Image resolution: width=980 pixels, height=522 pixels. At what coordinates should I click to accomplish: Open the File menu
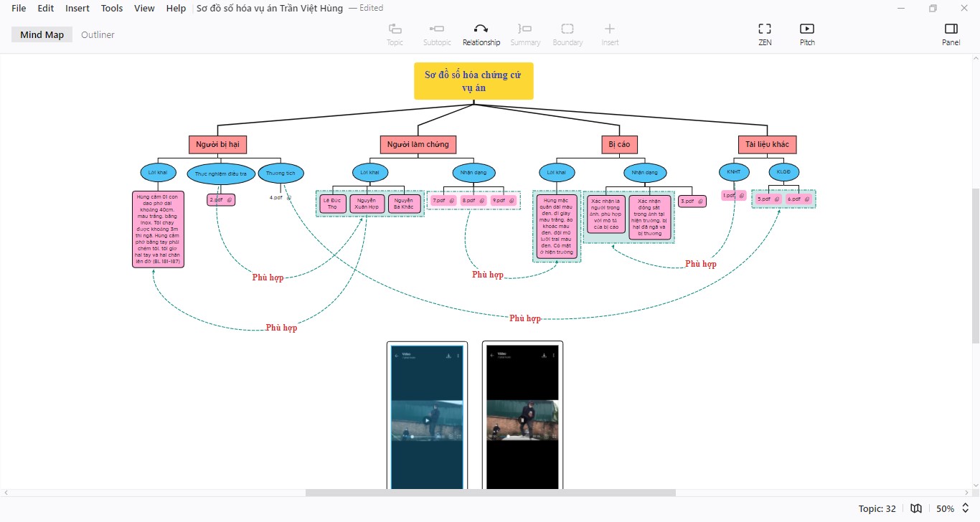click(x=19, y=8)
